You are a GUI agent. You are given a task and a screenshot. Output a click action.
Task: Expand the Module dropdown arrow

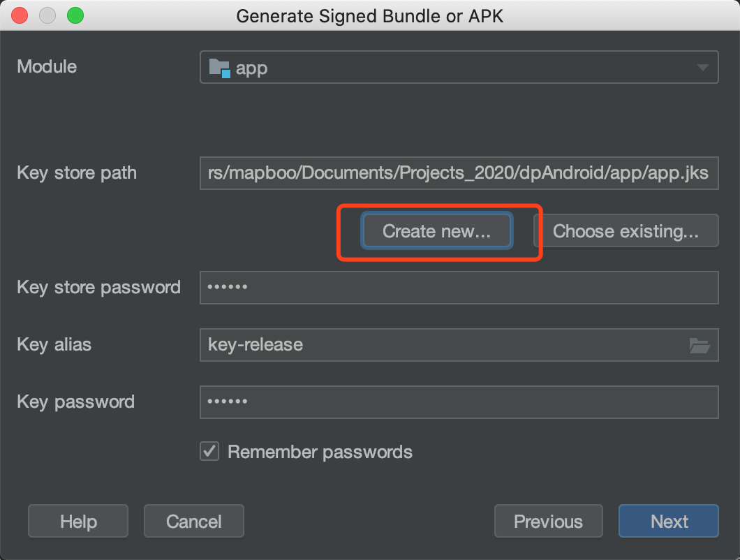(702, 68)
